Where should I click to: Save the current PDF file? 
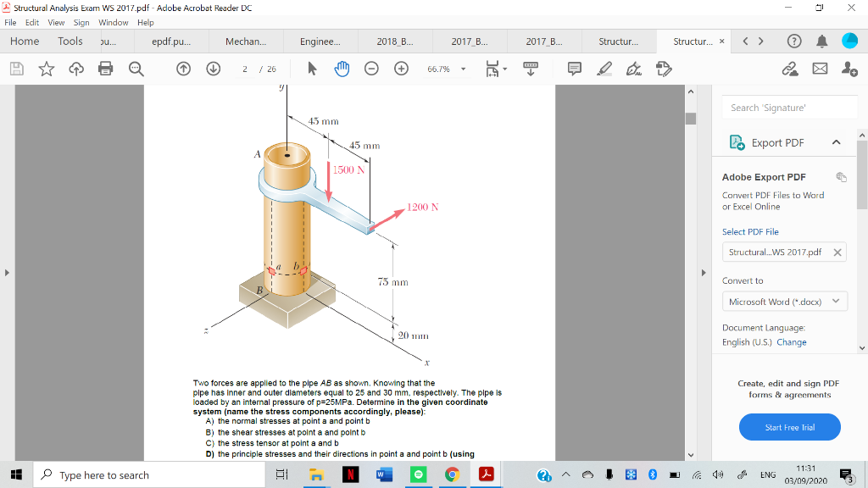[x=17, y=69]
